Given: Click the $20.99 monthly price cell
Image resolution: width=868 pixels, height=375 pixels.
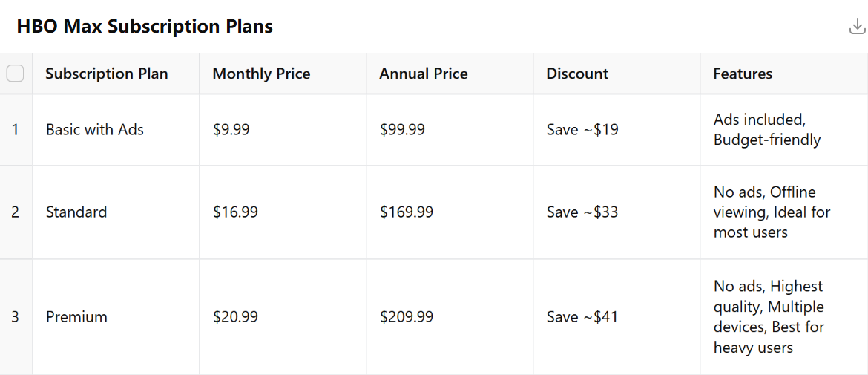Looking at the screenshot, I should [236, 317].
